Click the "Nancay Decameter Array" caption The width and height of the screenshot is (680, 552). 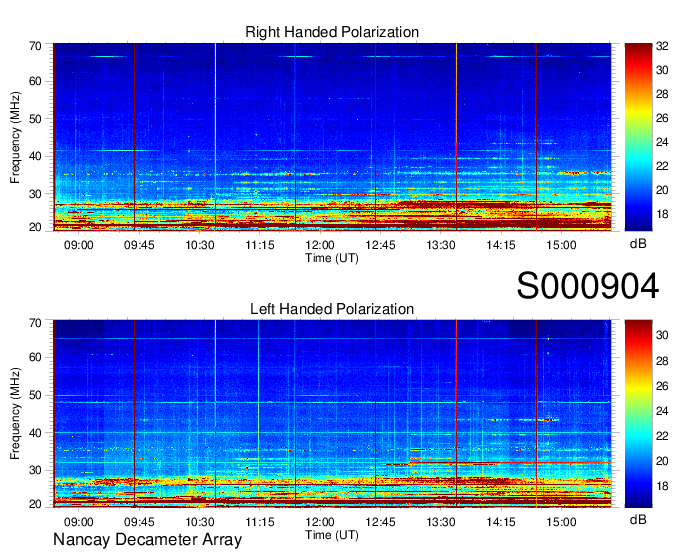147,539
